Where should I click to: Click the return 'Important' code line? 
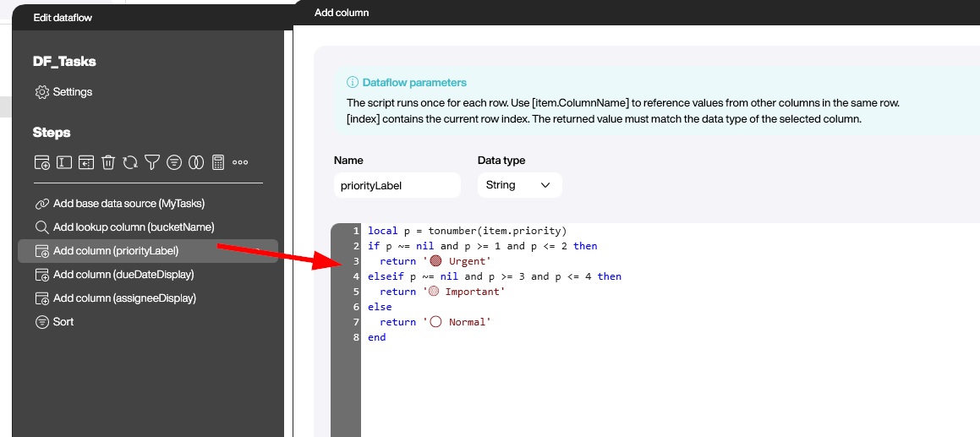click(441, 292)
